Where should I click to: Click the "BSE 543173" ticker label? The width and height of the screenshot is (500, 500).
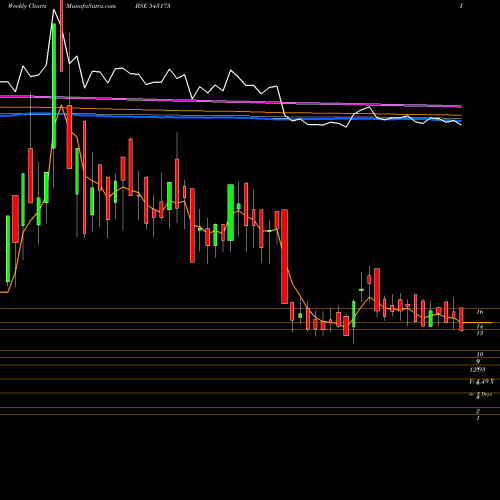153,6
